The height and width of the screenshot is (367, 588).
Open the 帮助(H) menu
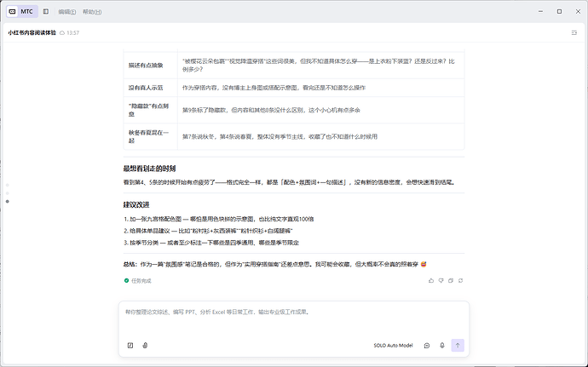[92, 12]
